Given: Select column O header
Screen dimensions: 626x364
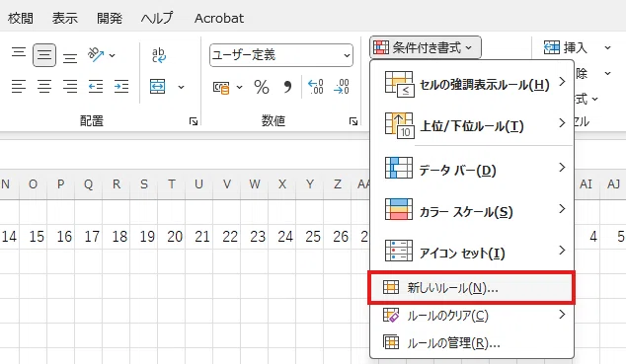Looking at the screenshot, I should pos(34,184).
